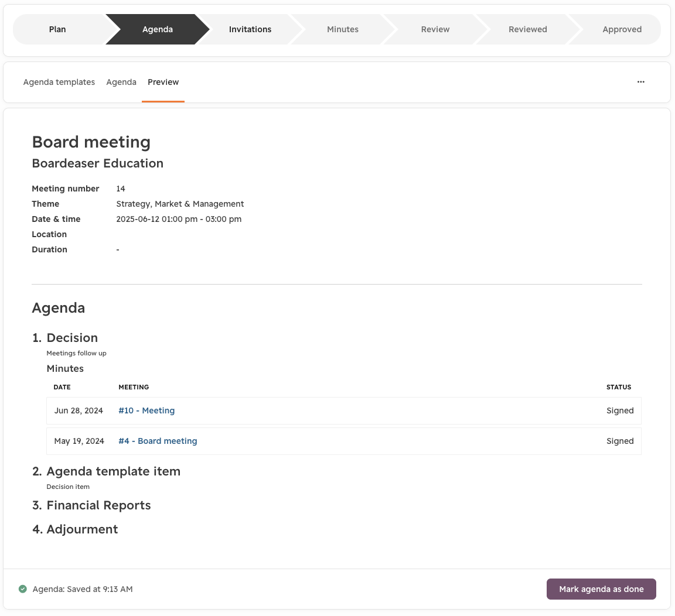Click the Strategy, Market & Management theme
This screenshot has height=616, width=675.
coord(180,204)
